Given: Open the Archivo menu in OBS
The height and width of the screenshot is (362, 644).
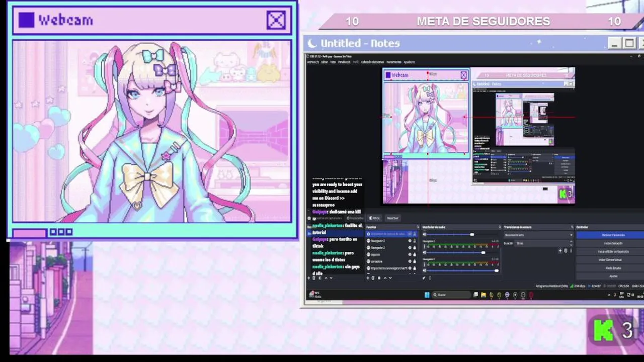Looking at the screenshot, I should [x=313, y=62].
